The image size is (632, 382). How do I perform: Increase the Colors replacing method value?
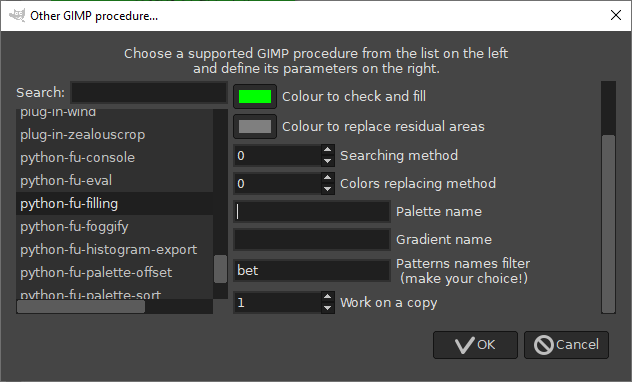(x=328, y=178)
